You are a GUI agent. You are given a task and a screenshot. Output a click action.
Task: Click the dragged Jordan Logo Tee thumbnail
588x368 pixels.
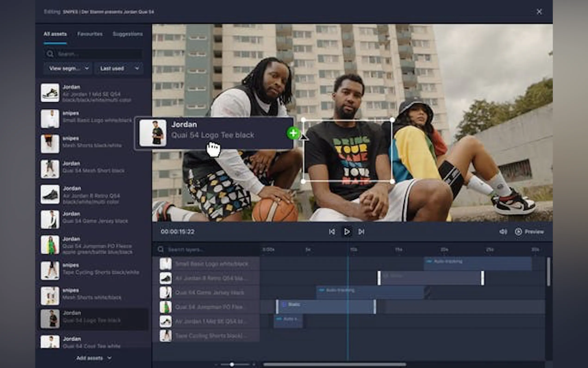tap(153, 133)
